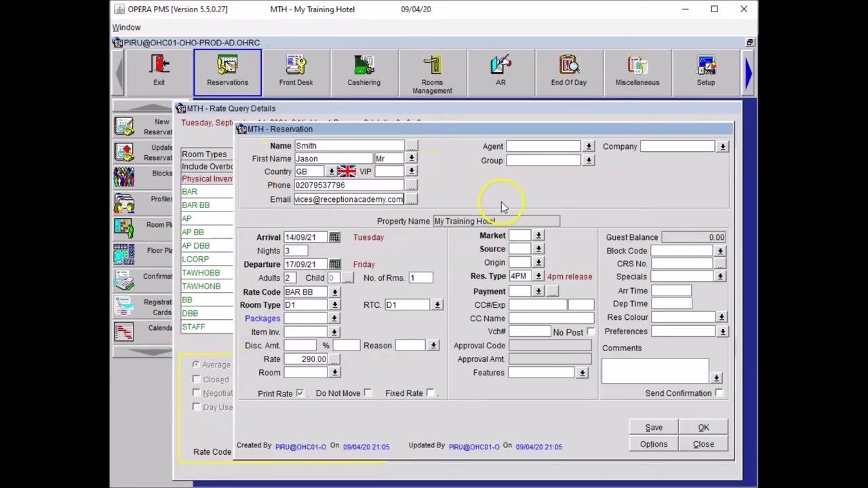This screenshot has width=868, height=488.
Task: Click the Update Reservation sidebar icon
Action: [124, 152]
